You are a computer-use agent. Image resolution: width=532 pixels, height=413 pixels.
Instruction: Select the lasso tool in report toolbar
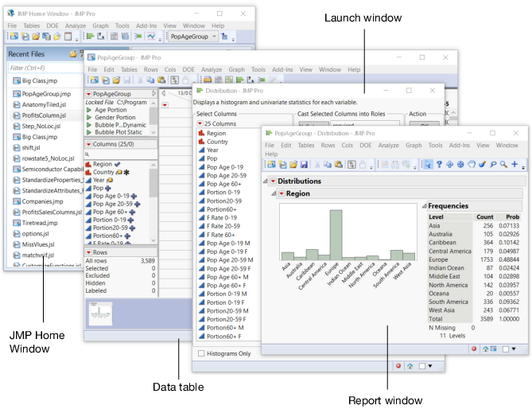point(493,165)
